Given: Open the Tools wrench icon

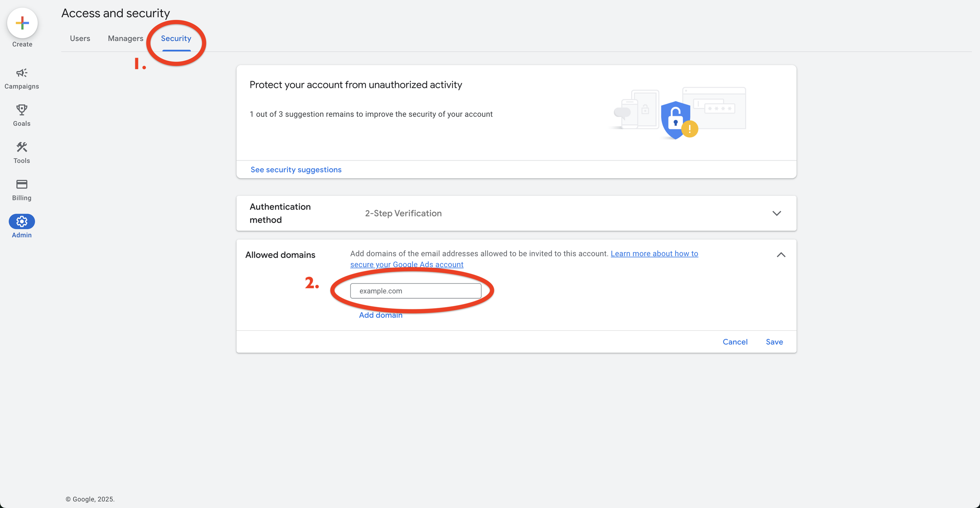Looking at the screenshot, I should pos(22,147).
